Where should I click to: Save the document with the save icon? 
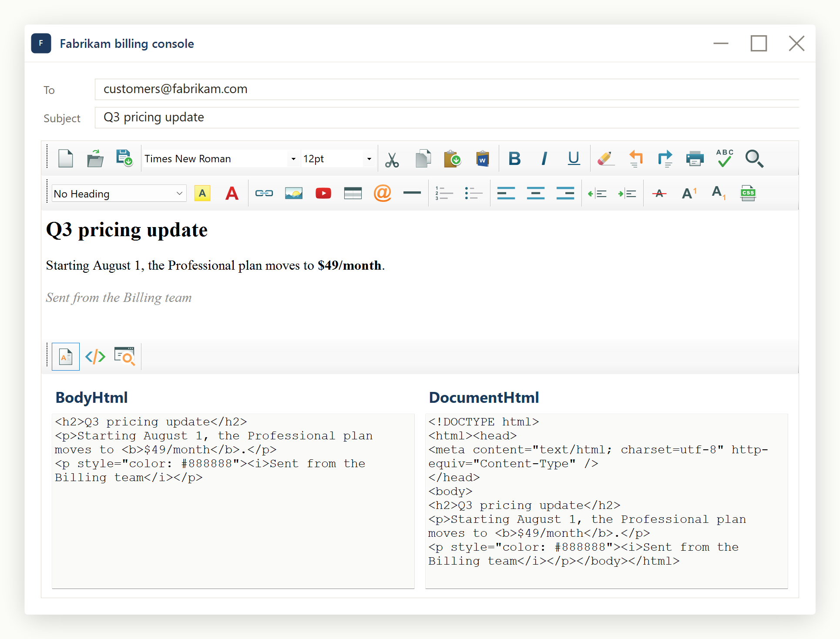[124, 159]
